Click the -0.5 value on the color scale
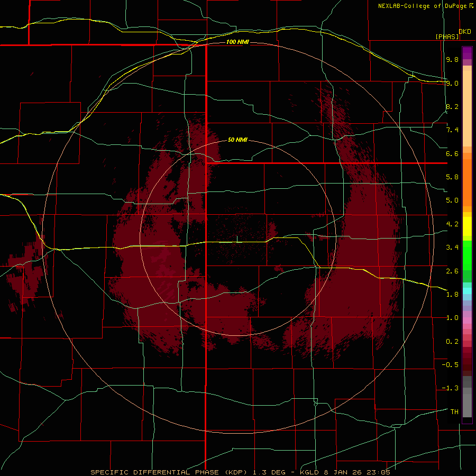 tap(450, 365)
